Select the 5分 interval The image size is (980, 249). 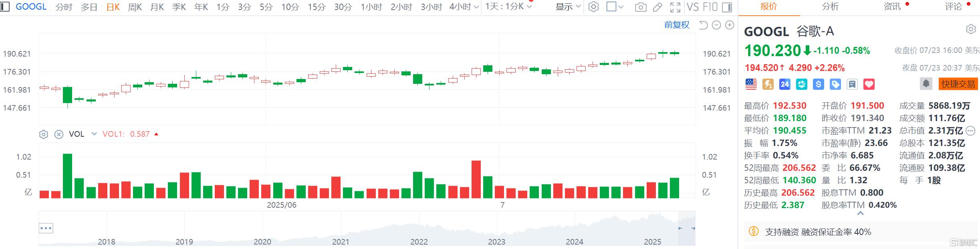(266, 7)
